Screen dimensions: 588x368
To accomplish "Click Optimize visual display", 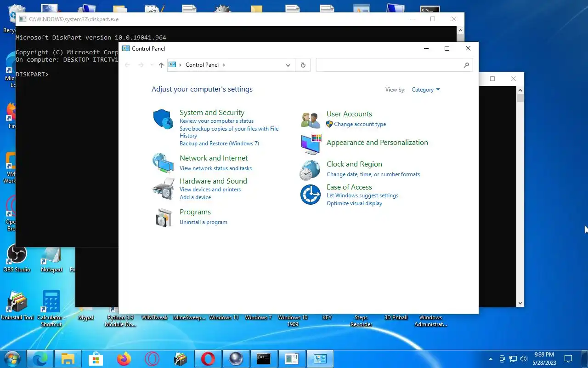I will (354, 203).
